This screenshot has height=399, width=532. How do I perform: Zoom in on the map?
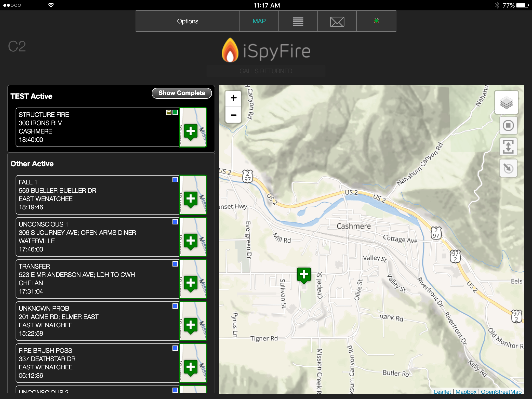[233, 98]
